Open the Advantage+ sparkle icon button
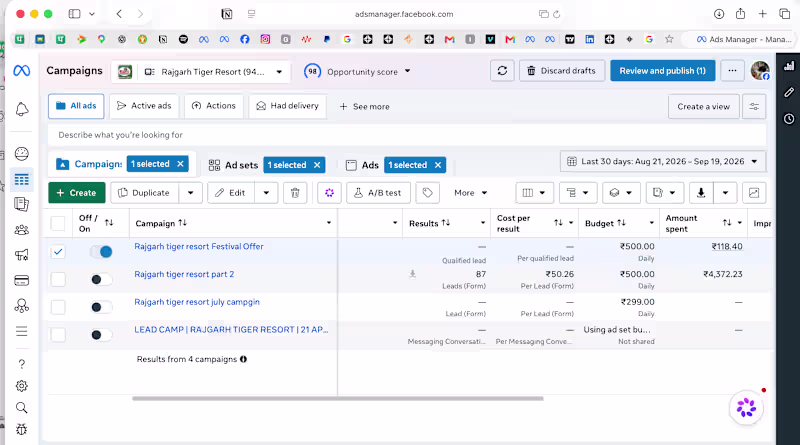 [330, 193]
